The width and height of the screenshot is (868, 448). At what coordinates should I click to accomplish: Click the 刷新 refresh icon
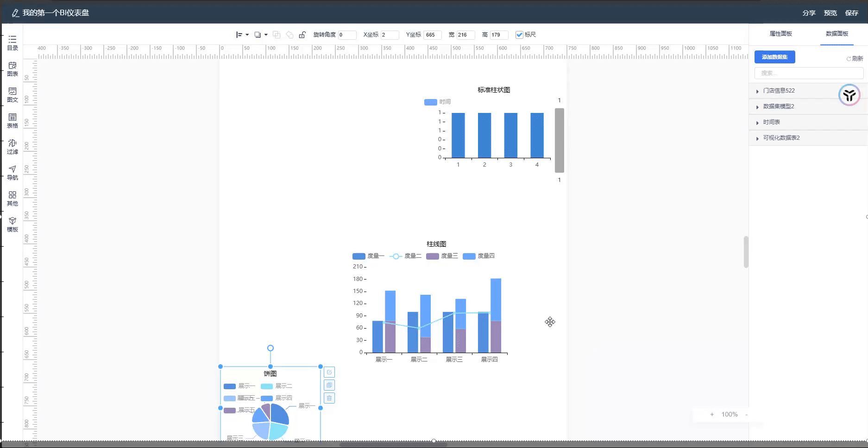pyautogui.click(x=849, y=59)
